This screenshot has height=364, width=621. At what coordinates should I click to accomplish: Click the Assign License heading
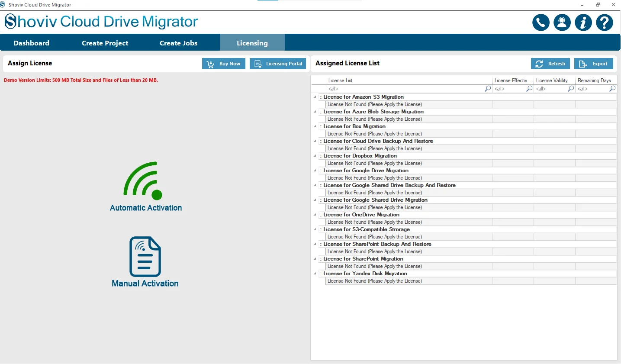point(30,63)
